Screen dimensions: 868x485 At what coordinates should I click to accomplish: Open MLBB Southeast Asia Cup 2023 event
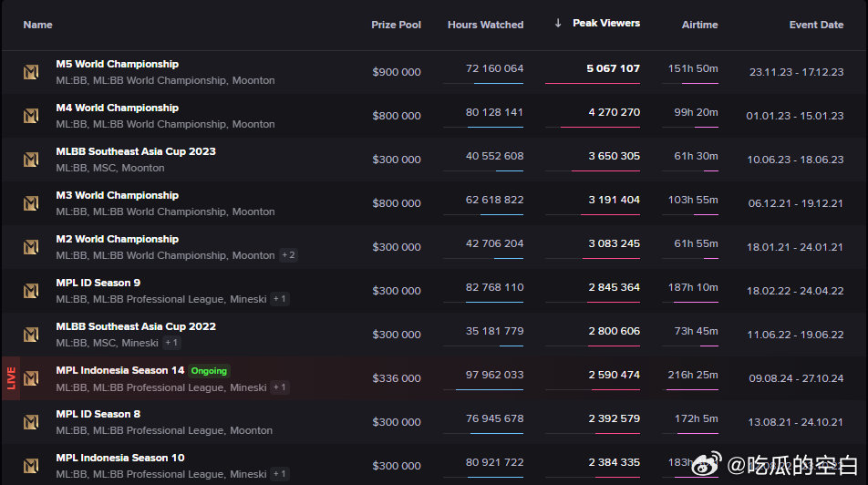pyautogui.click(x=136, y=151)
